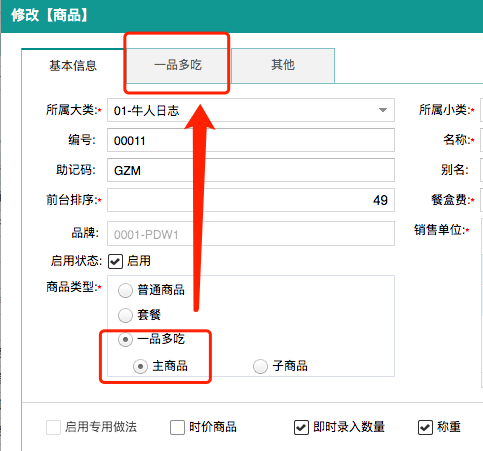Viewport: 483px width, 451px height.
Task: Enable the 时价商品 checkbox
Action: tap(177, 427)
